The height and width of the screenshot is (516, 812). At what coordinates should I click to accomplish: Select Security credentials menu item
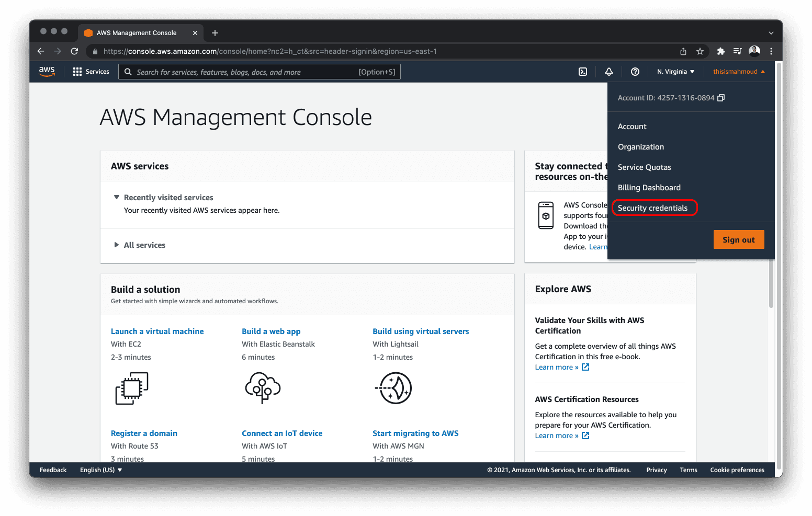(652, 208)
